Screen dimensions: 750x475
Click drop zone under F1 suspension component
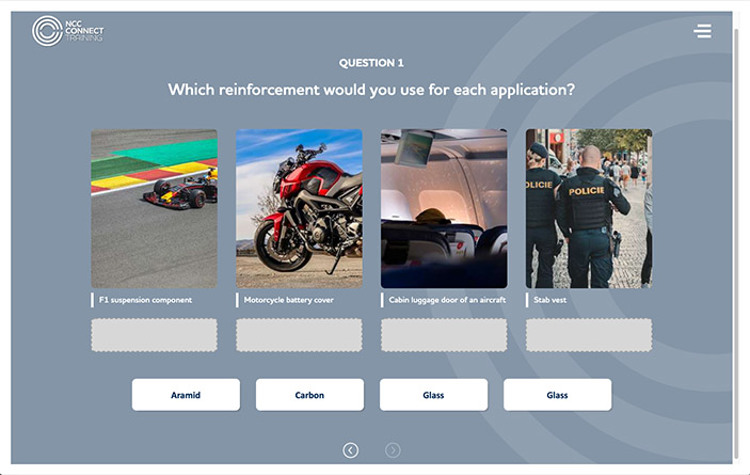pos(154,335)
